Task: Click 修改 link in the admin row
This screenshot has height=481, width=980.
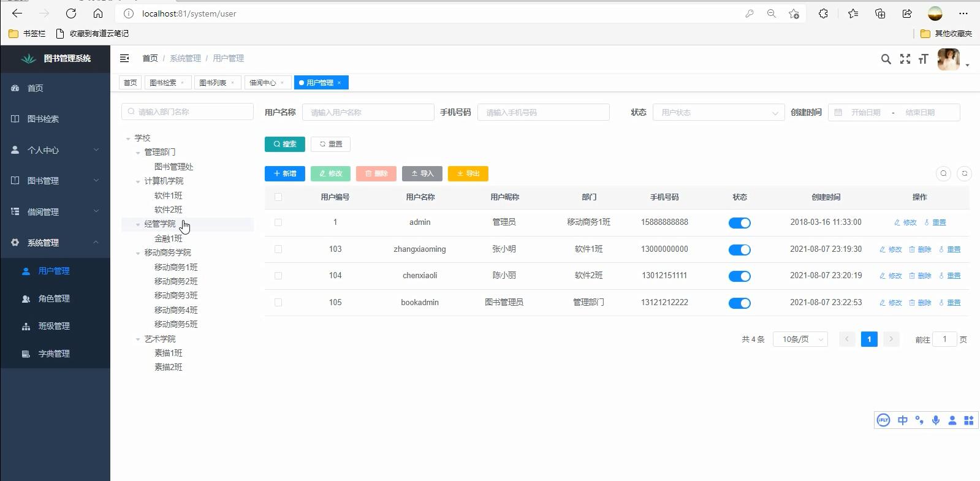Action: [905, 222]
